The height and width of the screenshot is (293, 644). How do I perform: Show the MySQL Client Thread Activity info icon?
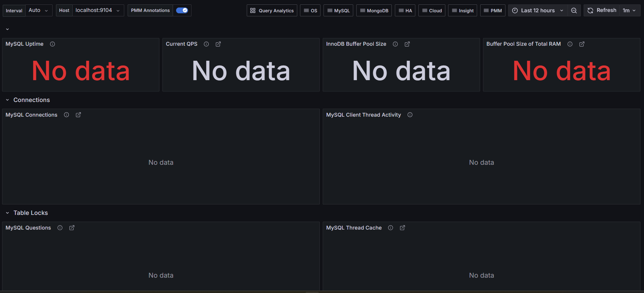410,115
